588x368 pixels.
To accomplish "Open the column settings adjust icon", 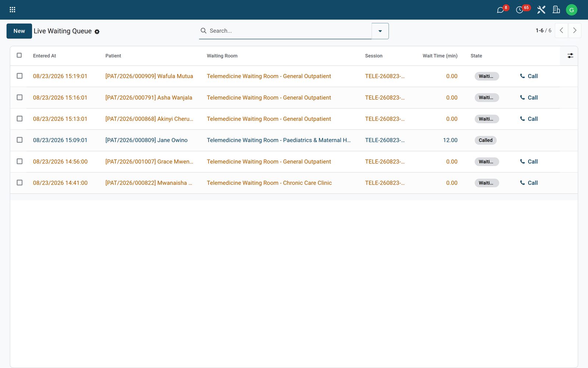I will pyautogui.click(x=570, y=56).
